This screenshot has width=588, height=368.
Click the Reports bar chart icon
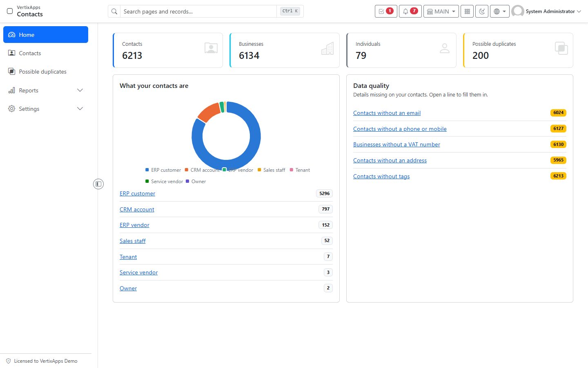[11, 90]
